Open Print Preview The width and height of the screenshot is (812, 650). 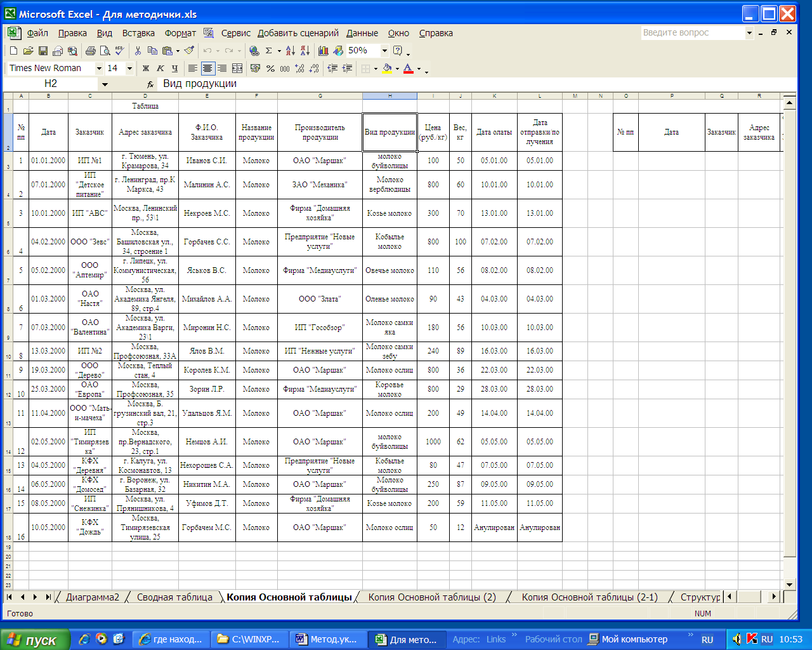pos(105,51)
